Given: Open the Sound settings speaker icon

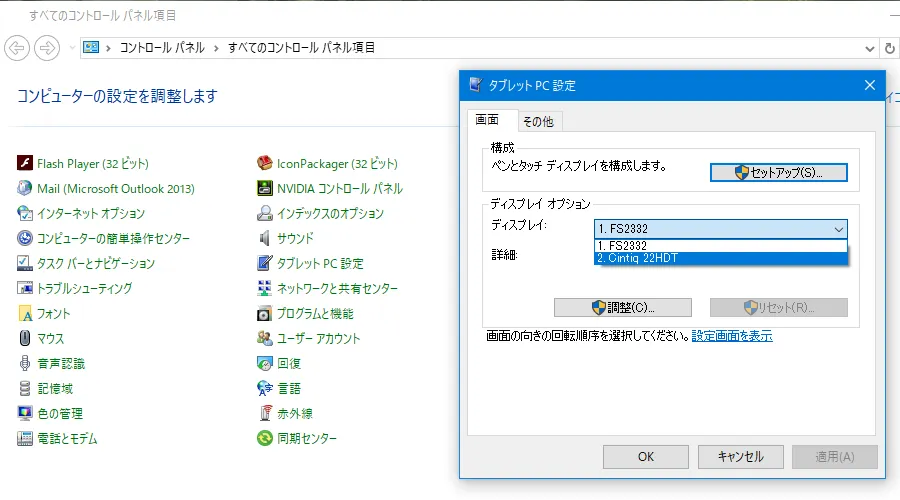Looking at the screenshot, I should (x=265, y=238).
